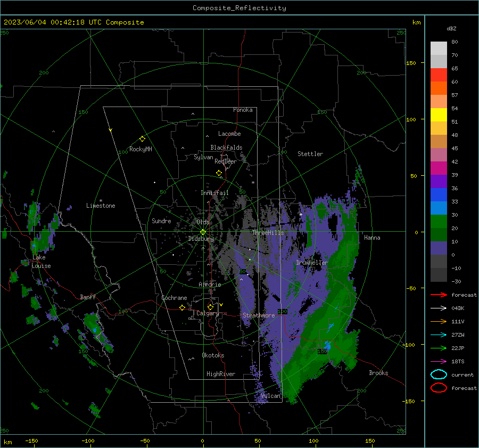This screenshot has width=479, height=448.
Task: Click the 150 tick on right km axis
Action: 411,63
